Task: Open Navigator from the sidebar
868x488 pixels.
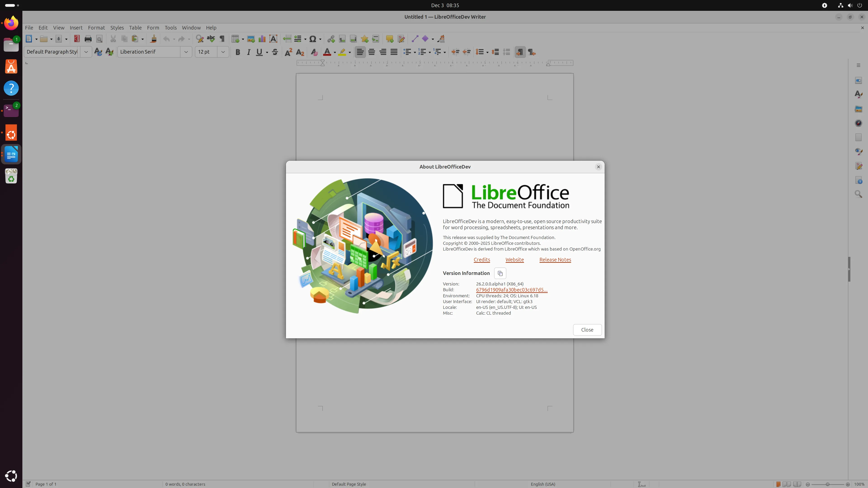Action: pyautogui.click(x=858, y=123)
